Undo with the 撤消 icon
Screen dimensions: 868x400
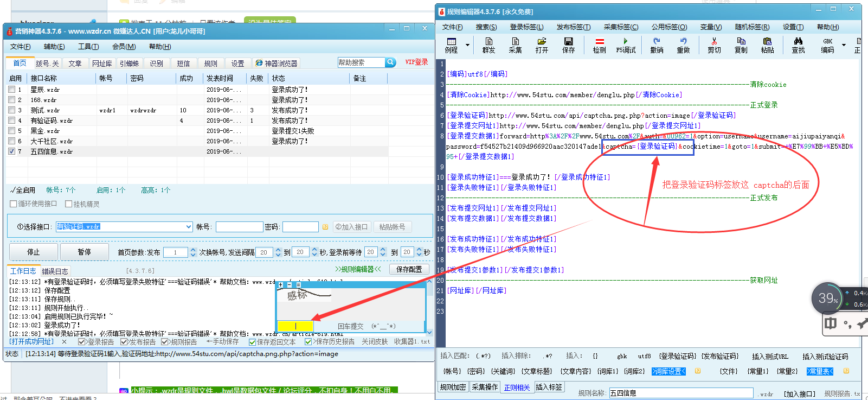tap(657, 45)
